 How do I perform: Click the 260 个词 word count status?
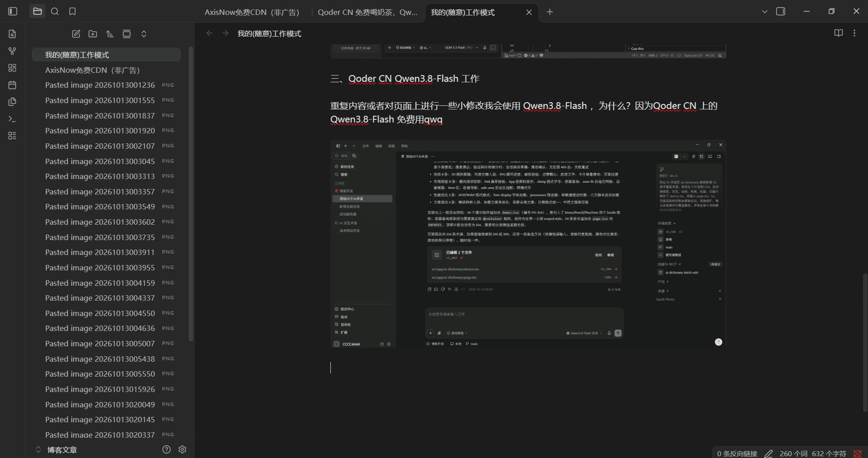793,453
